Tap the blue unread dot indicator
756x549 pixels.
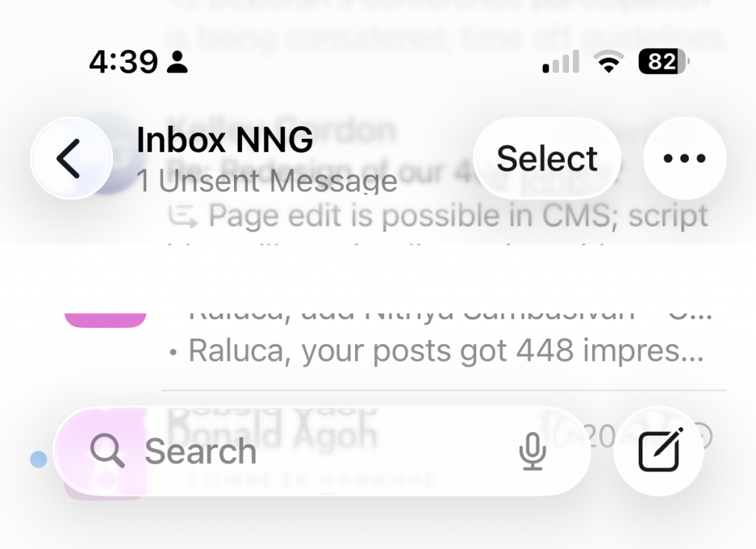click(38, 460)
